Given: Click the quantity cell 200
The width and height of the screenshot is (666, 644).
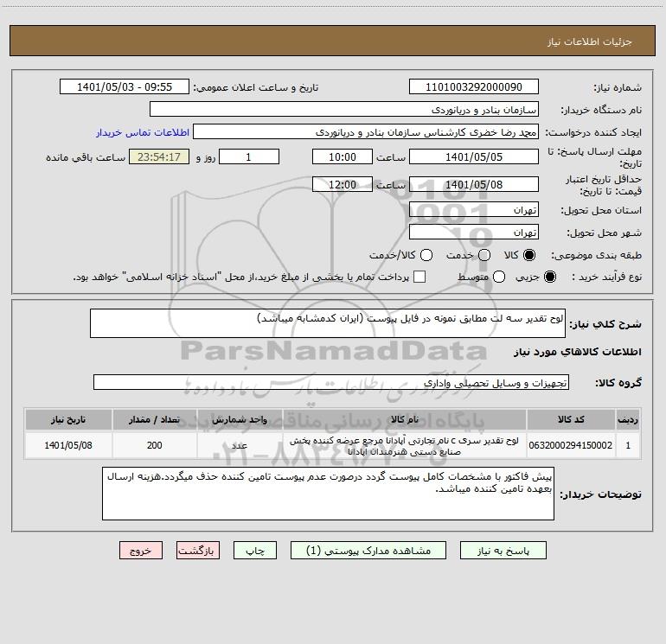Looking at the screenshot, I should click(155, 445).
